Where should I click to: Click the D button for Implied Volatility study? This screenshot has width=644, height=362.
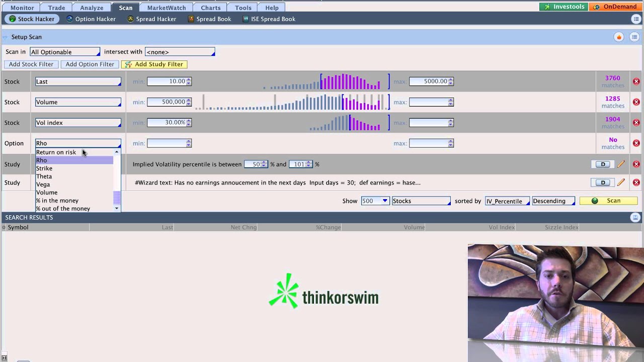(x=603, y=164)
